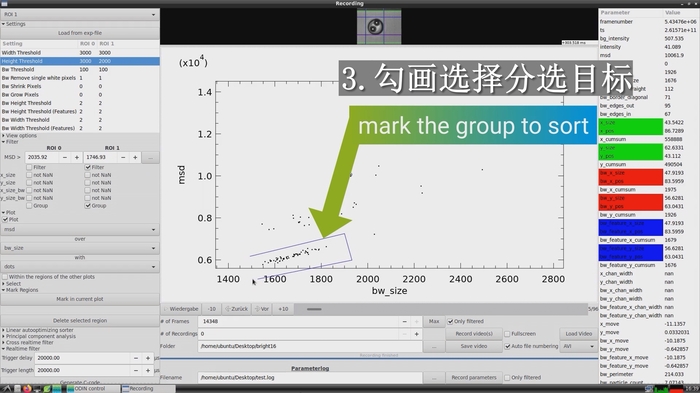Click the minus stepper for ROI 0 MSD
The image size is (700, 393).
point(65,157)
